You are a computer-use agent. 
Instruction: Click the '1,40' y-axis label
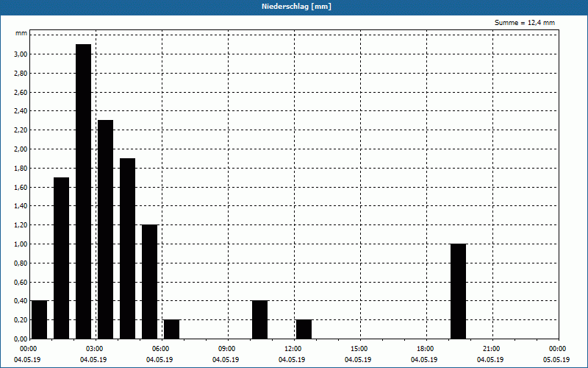pyautogui.click(x=21, y=206)
